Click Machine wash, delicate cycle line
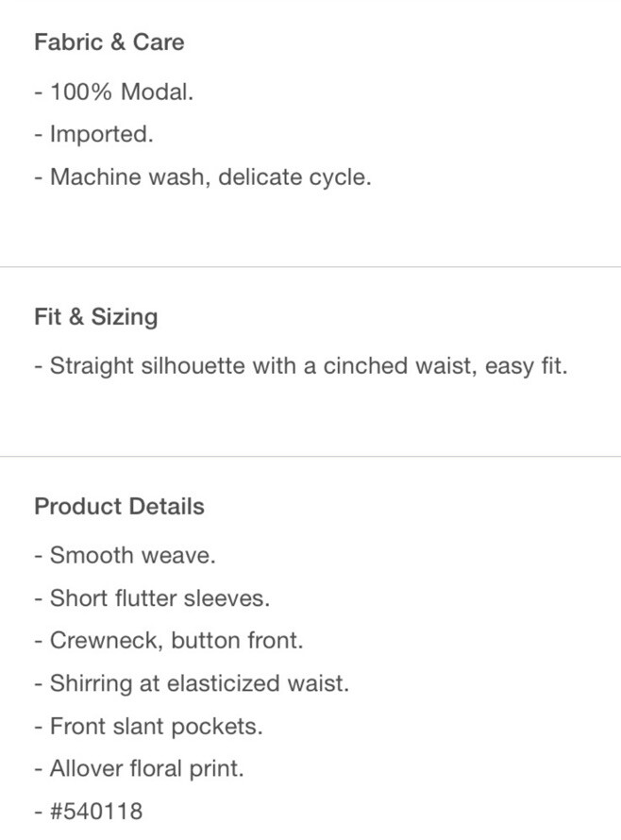621x840 pixels. pyautogui.click(x=203, y=177)
